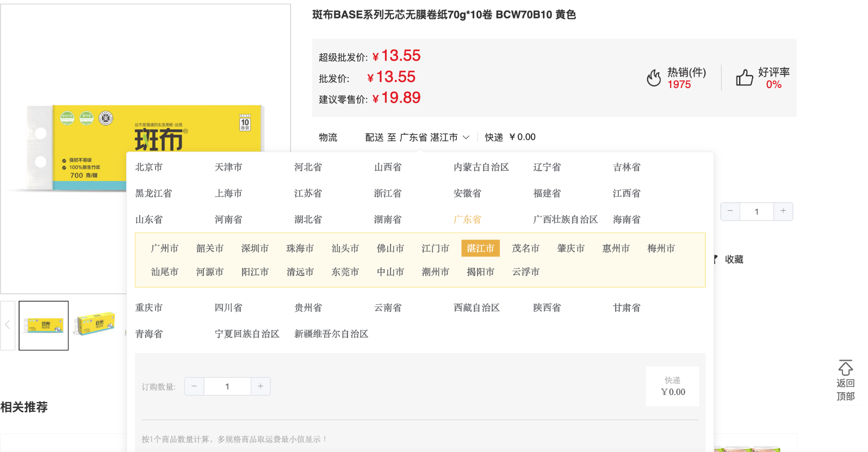The height and width of the screenshot is (452, 868).
Task: Select the second product thumbnail image
Action: point(96,325)
